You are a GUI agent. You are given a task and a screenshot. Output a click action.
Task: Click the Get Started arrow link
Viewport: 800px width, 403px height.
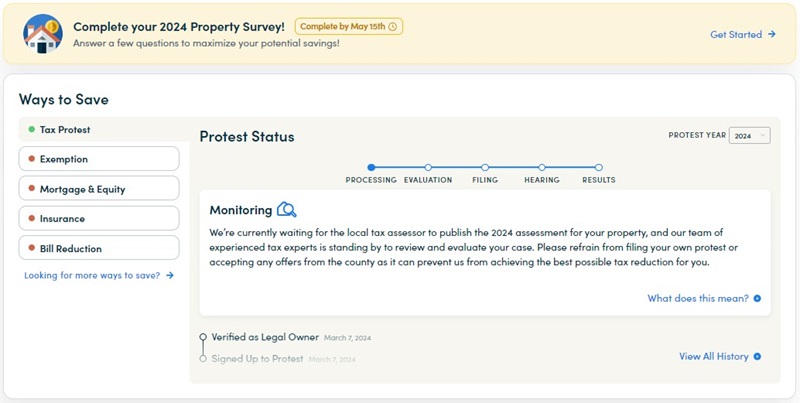(x=742, y=34)
